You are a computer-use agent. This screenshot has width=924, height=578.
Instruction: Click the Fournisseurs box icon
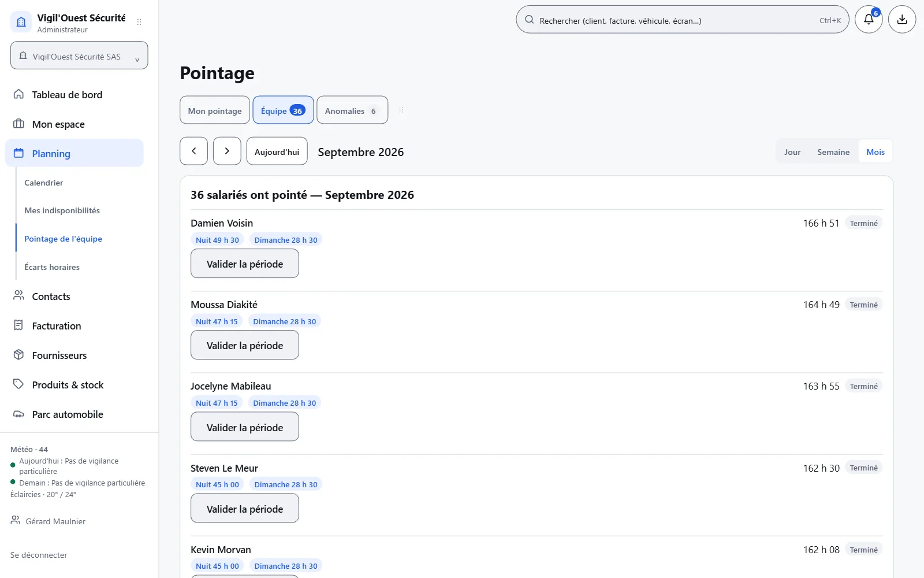[19, 355]
